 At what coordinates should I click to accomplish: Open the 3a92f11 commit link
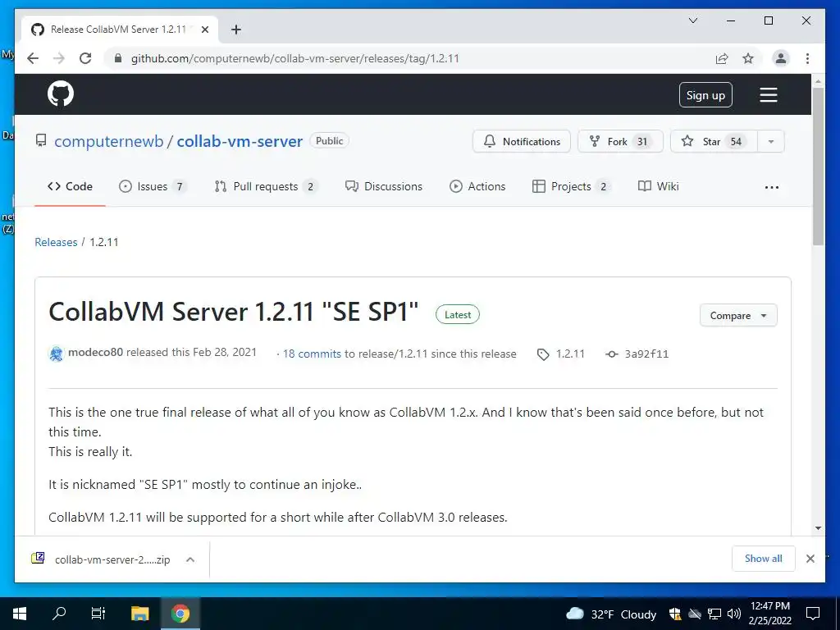[646, 354]
